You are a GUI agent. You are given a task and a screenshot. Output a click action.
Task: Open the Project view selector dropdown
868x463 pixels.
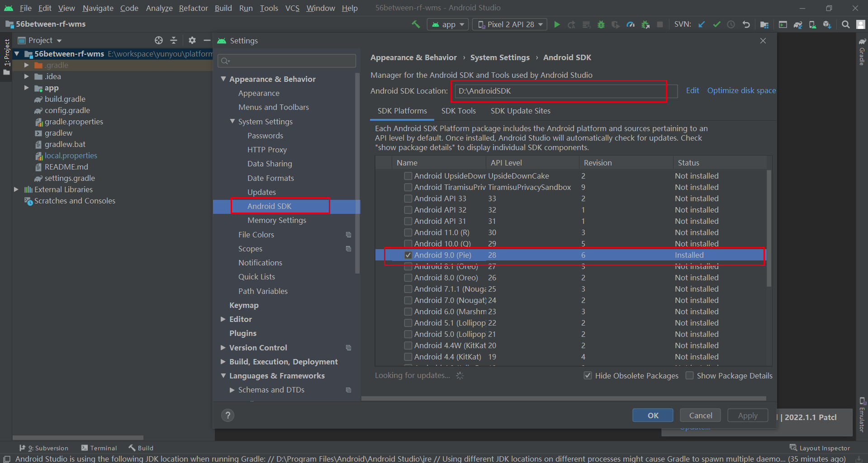[40, 40]
